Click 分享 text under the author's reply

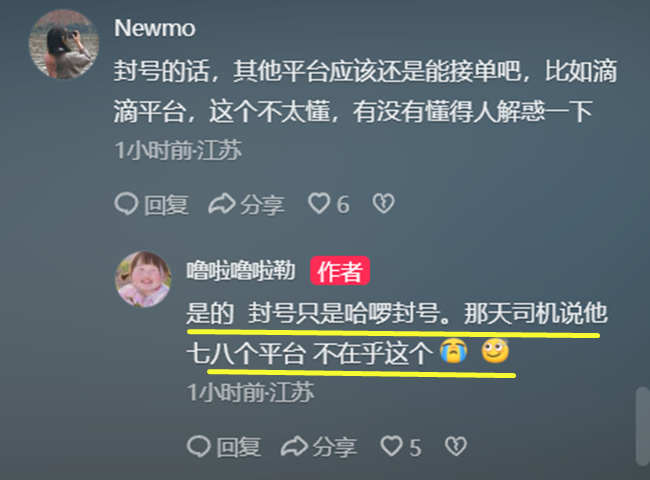coord(335,447)
